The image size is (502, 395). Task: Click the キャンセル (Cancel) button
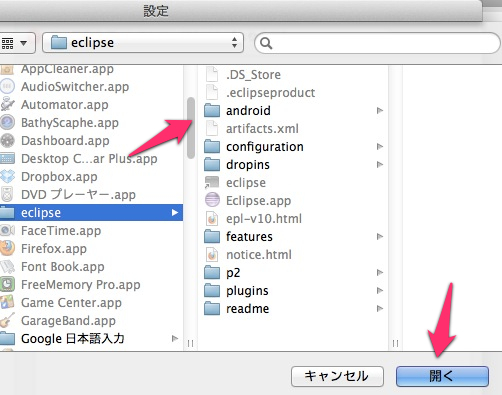point(337,376)
